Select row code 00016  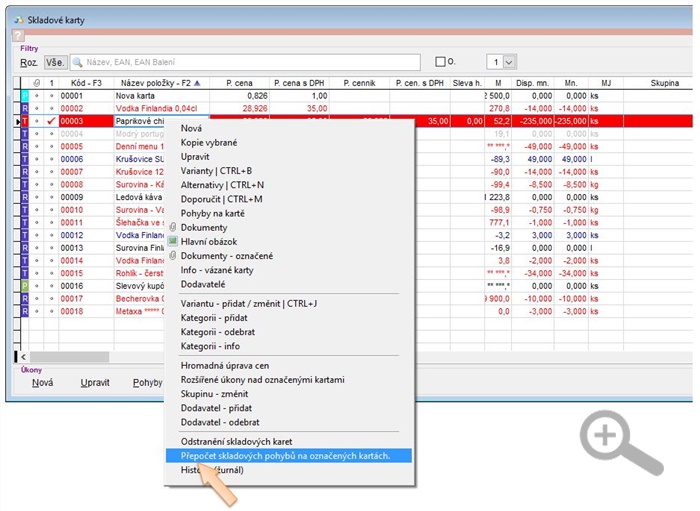[x=72, y=286]
